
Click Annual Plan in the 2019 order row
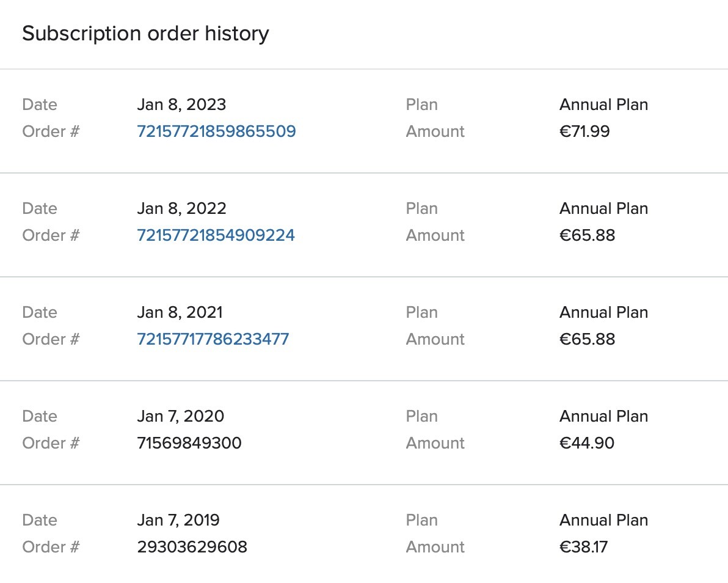[603, 520]
